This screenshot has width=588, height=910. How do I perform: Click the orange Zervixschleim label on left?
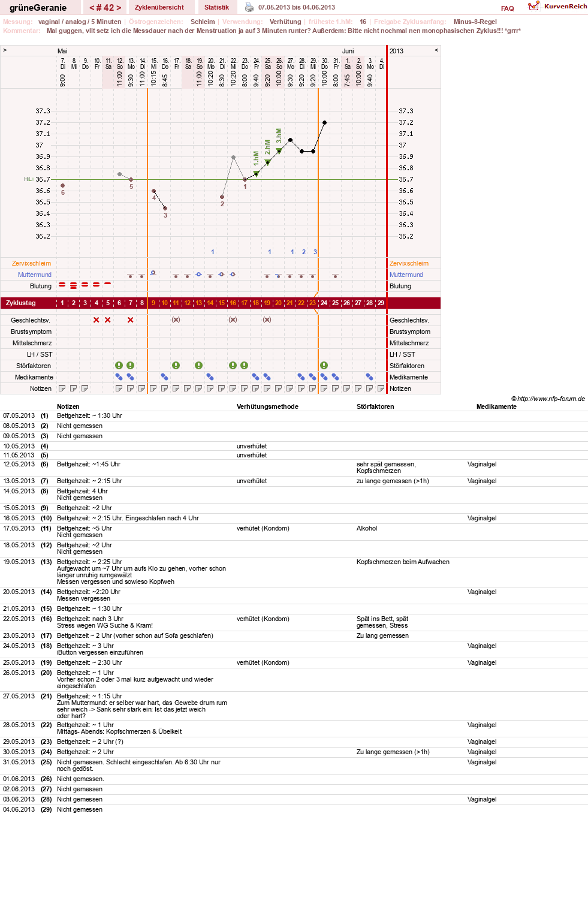[31, 263]
